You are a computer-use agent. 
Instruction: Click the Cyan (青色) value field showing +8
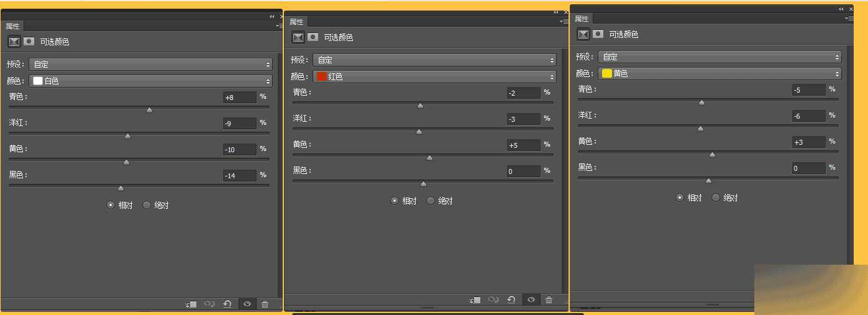coord(239,97)
